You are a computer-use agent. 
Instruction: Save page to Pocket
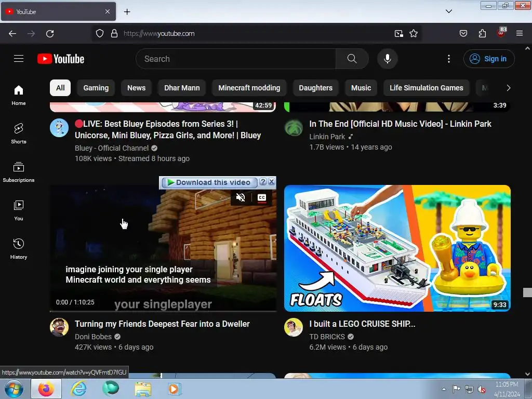pos(463,33)
